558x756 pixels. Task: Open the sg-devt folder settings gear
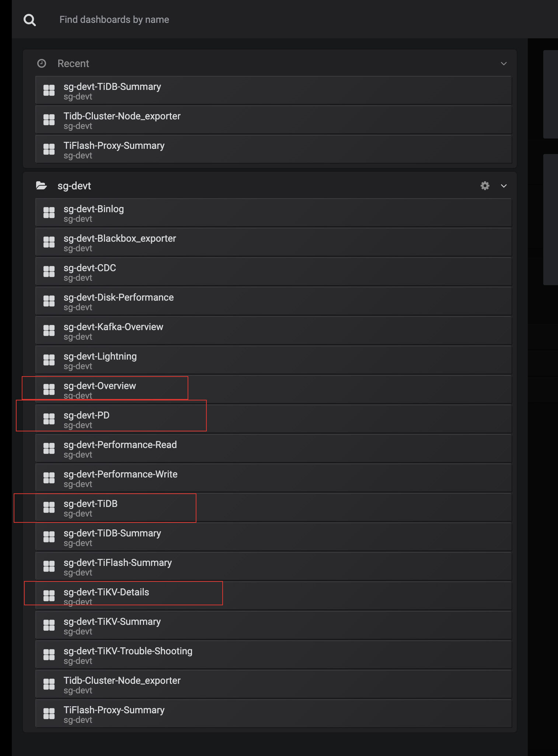(485, 186)
